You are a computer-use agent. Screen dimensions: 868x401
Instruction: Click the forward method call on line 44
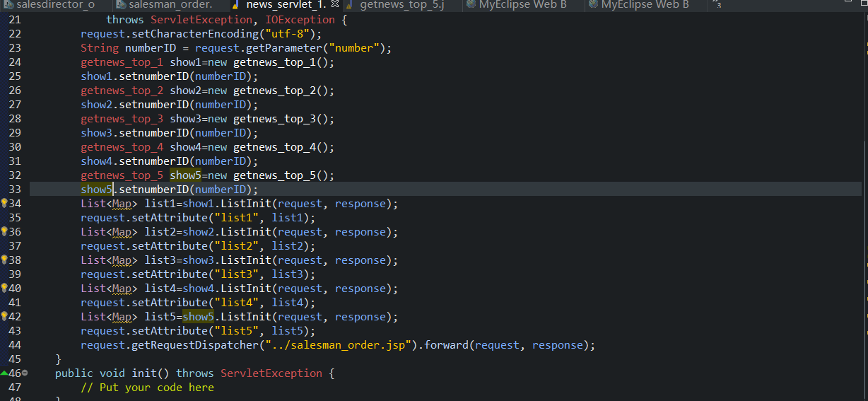(x=446, y=344)
